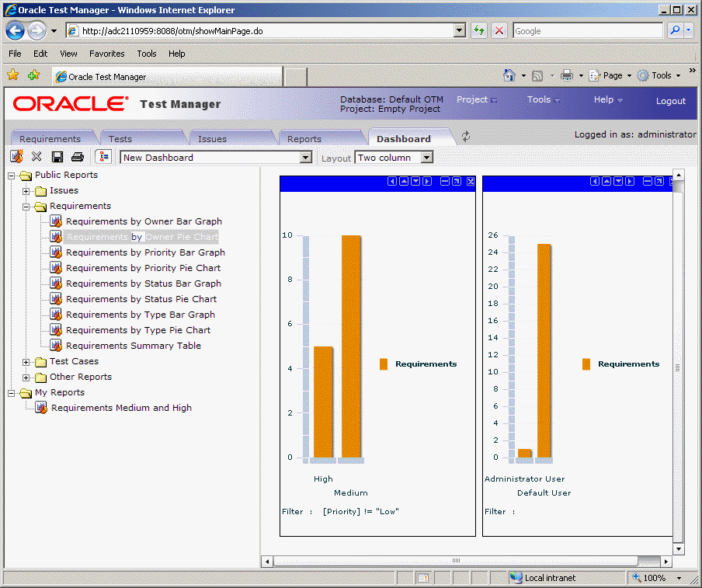The width and height of the screenshot is (702, 588).
Task: Select Requirements by Owner Bar Graph
Action: 144,221
